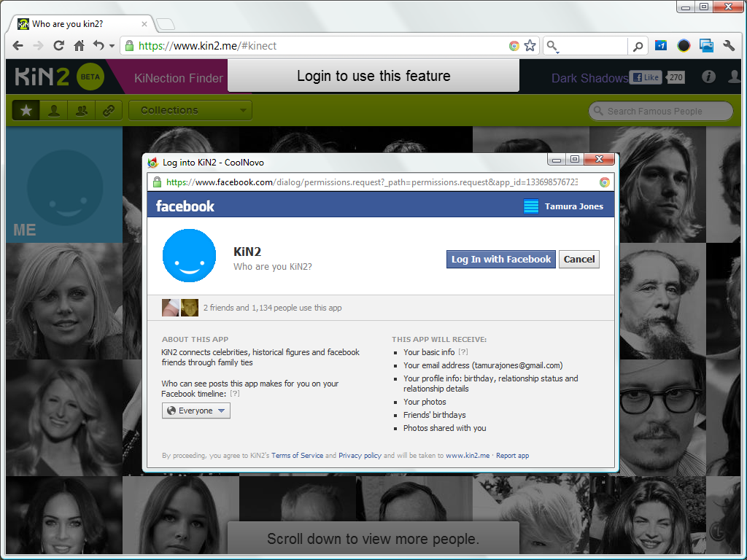
Task: Click the facebook logo in the dialog
Action: coord(185,206)
